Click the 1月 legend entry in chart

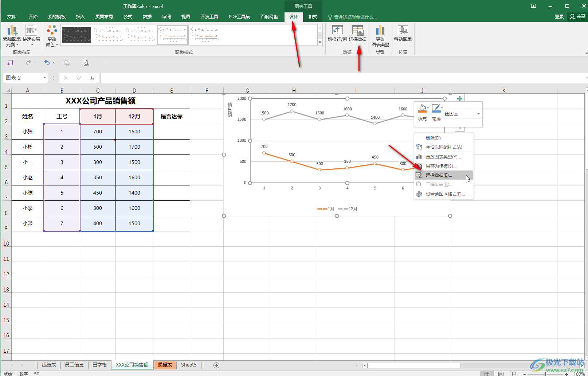click(x=326, y=209)
